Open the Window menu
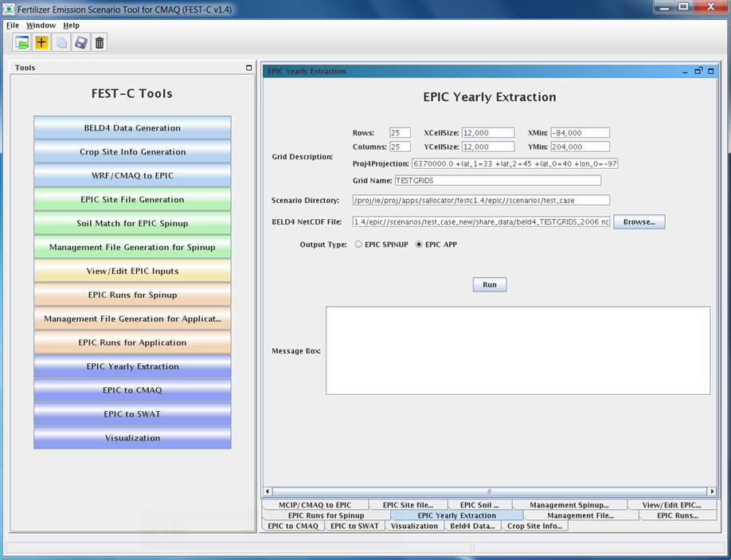The width and height of the screenshot is (731, 560). 41,25
